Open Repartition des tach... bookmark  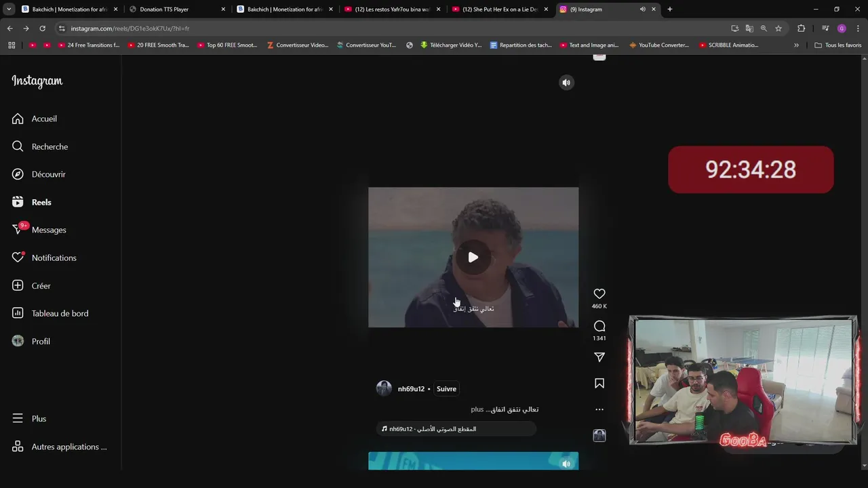coord(521,45)
